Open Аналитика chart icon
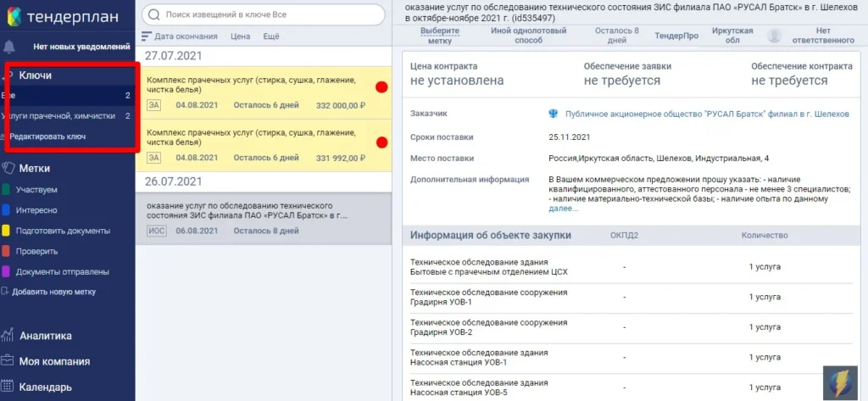 (7, 335)
